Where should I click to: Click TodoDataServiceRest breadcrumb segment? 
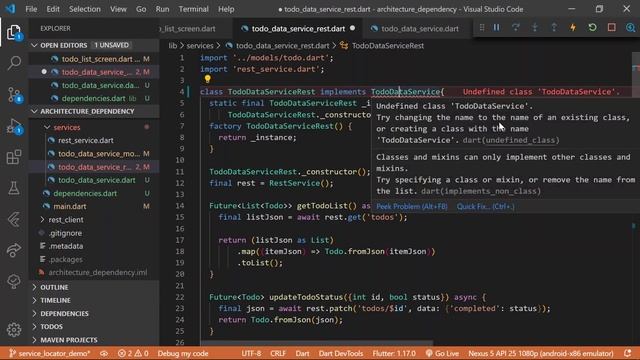pyautogui.click(x=388, y=46)
